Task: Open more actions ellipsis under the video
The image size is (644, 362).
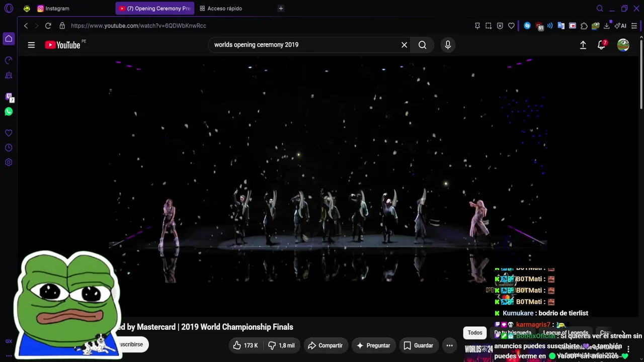Action: (450, 345)
